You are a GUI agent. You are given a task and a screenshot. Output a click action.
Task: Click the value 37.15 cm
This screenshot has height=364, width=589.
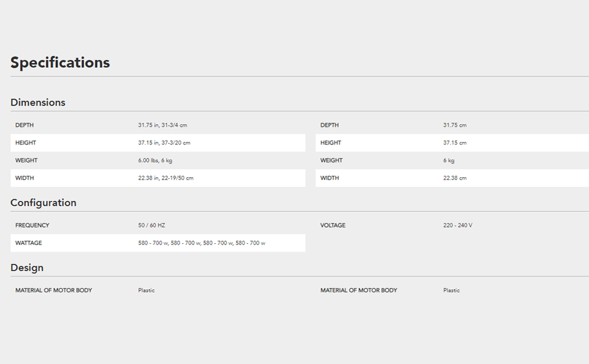click(455, 143)
